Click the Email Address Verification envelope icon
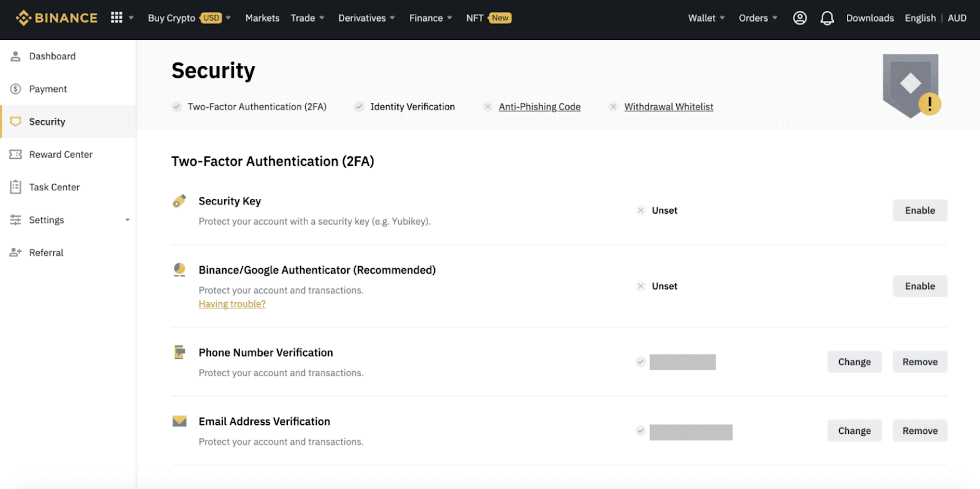Image resolution: width=980 pixels, height=489 pixels. (179, 422)
